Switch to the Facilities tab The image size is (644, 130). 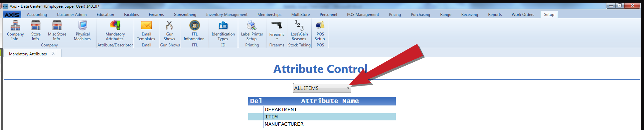point(131,15)
